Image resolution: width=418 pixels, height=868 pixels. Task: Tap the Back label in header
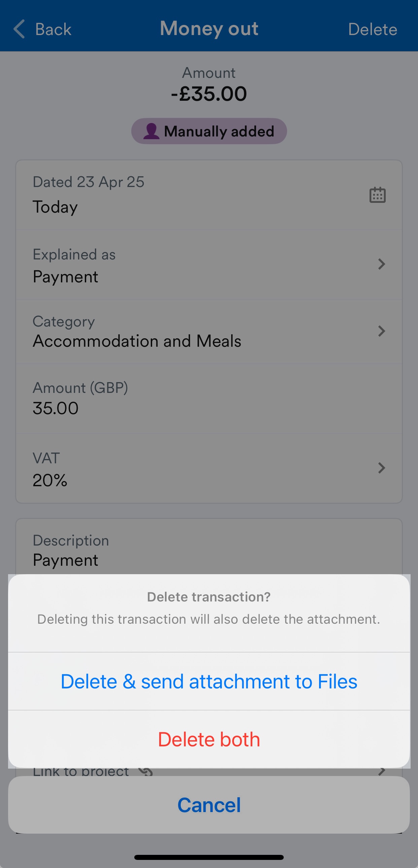[x=53, y=29]
